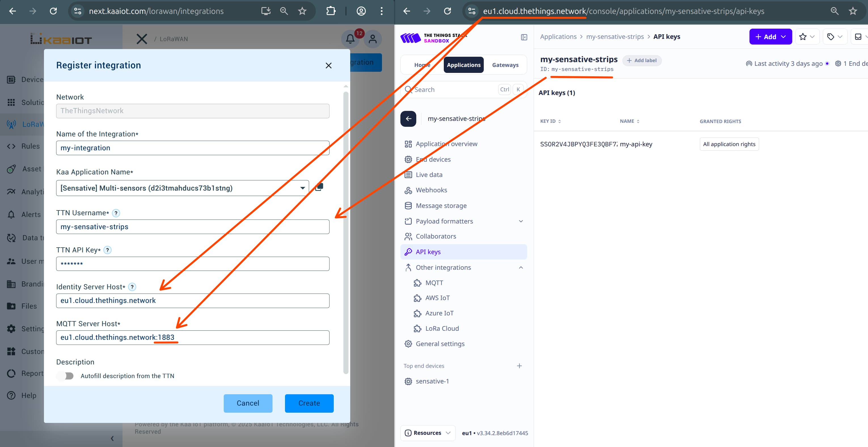Screen dimensions: 868x447
Task: Click the back arrow beside my-sensative-strips
Action: pyautogui.click(x=408, y=119)
